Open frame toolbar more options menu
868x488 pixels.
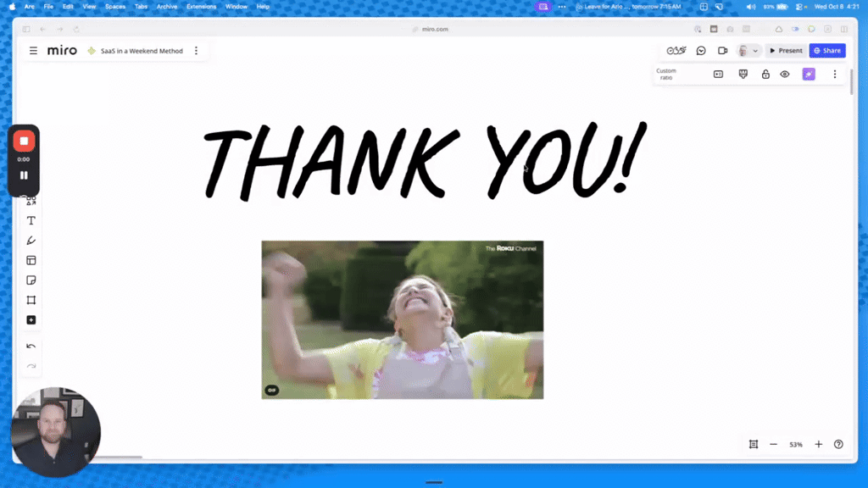coord(835,75)
